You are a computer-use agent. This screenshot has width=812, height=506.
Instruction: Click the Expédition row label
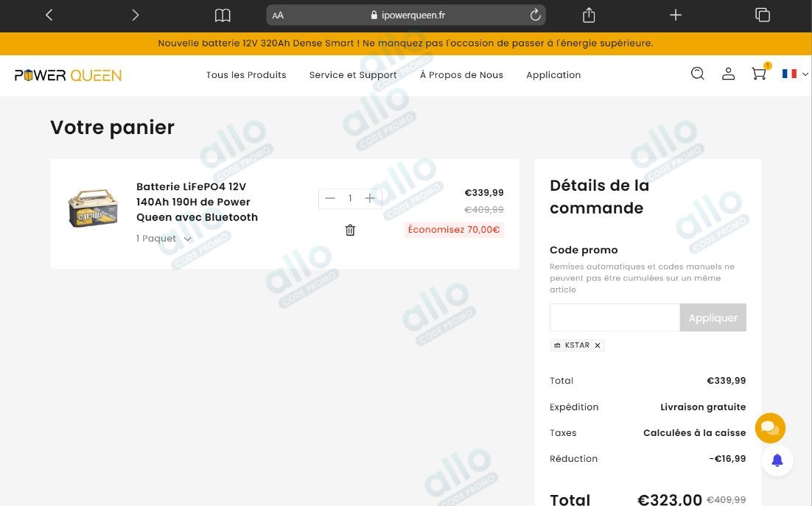574,407
